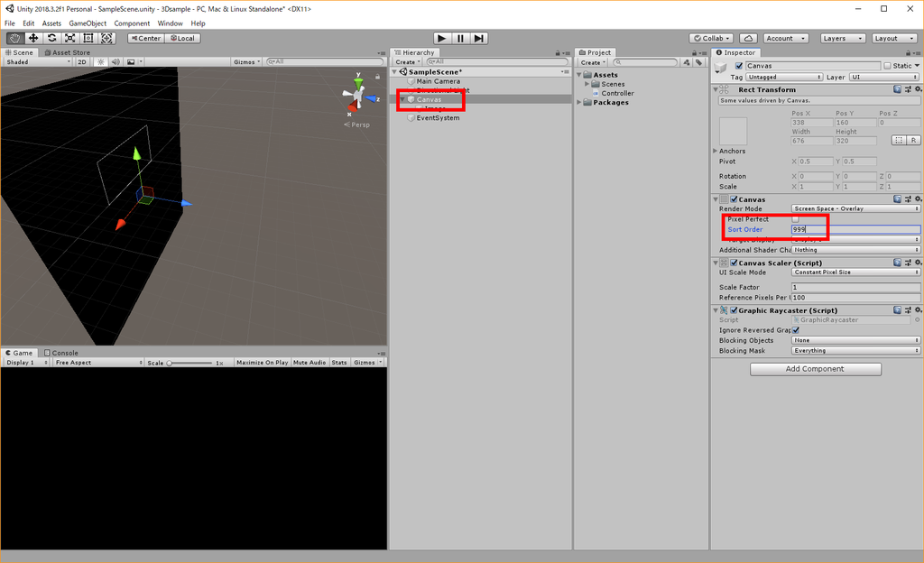Enable the Static checkbox
Screen dimensions: 924x563
pos(888,66)
